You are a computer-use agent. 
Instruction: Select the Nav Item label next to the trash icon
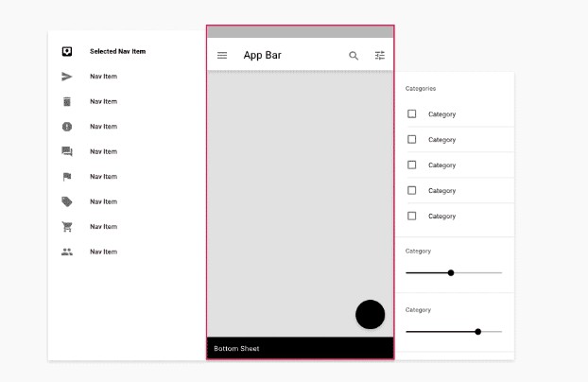(x=103, y=102)
